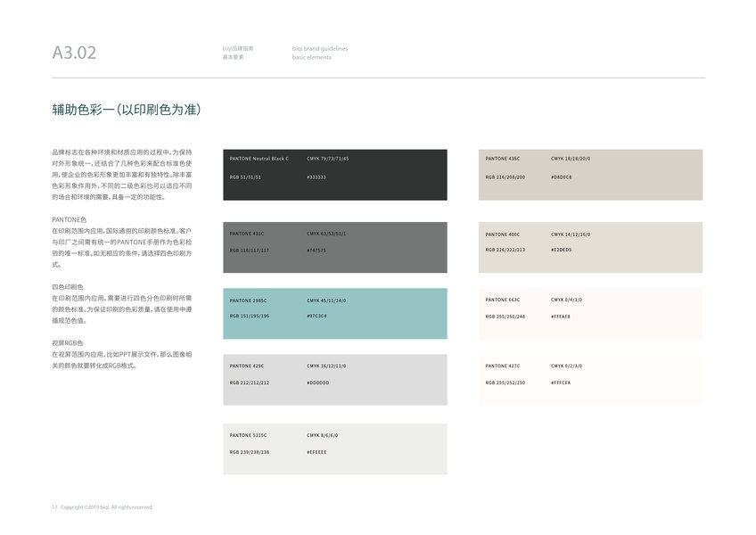Click the header text "biqi brand guidelines"
The image size is (756, 535).
click(x=320, y=49)
